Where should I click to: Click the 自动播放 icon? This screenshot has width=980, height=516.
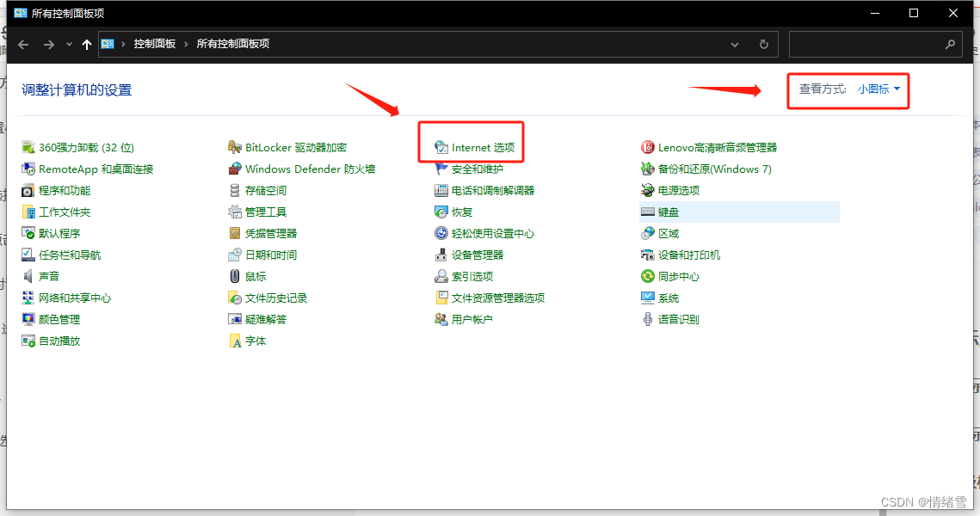28,341
